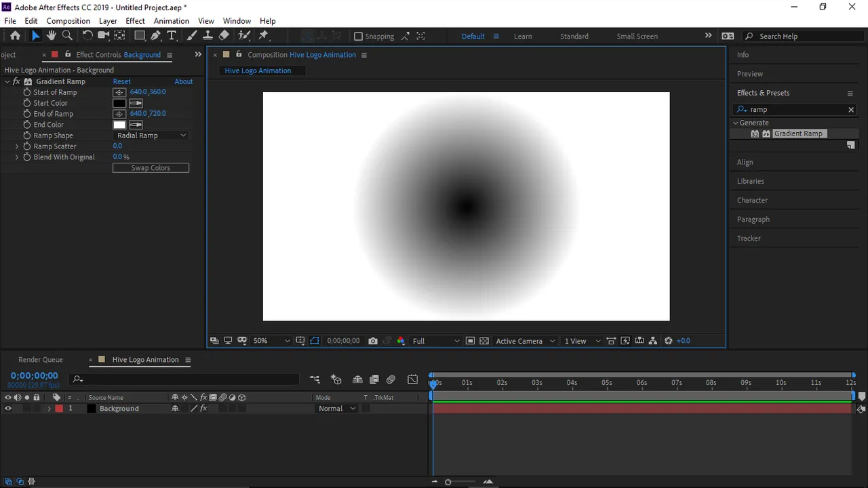Open the Show Channel color icon
Viewport: 868px width, 488px height.
click(401, 341)
